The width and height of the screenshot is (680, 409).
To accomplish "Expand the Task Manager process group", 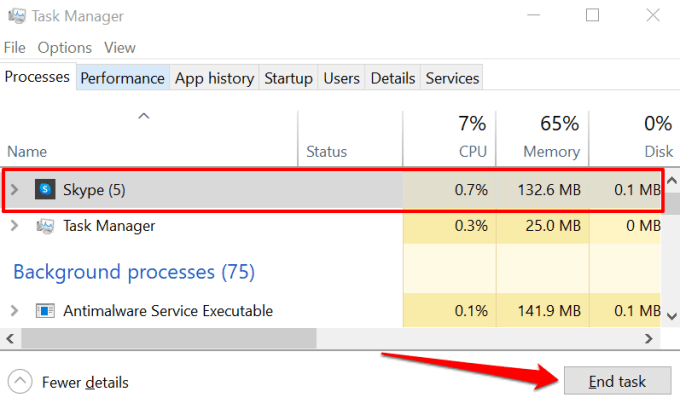I will [x=14, y=226].
